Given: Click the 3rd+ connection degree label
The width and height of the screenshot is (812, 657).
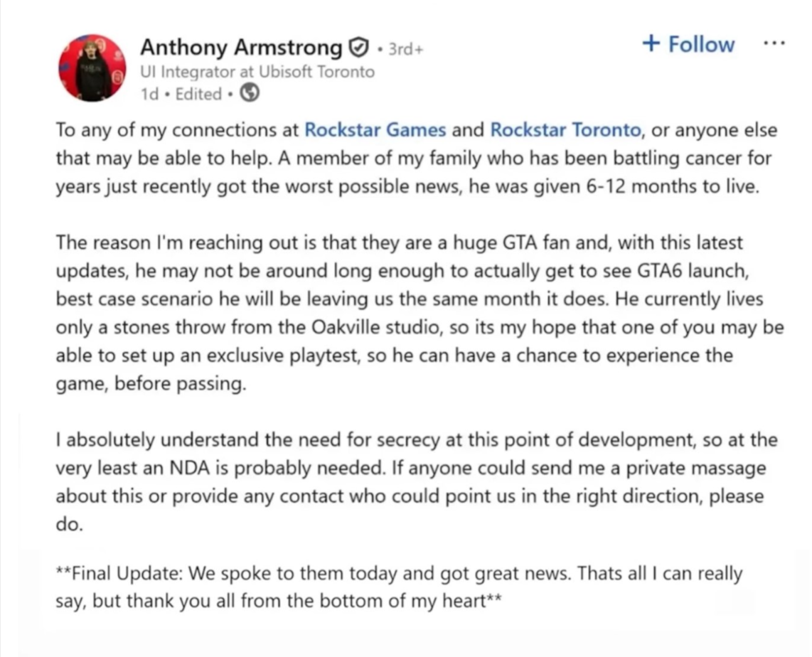Looking at the screenshot, I should (406, 50).
